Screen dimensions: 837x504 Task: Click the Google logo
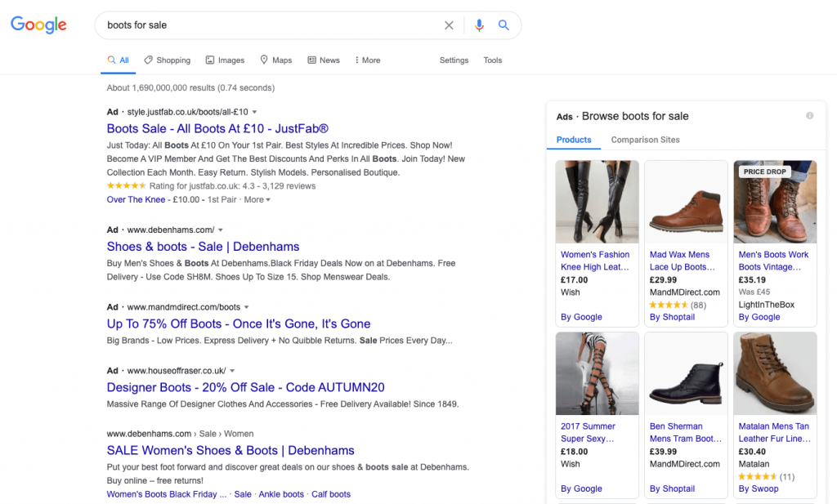[38, 25]
